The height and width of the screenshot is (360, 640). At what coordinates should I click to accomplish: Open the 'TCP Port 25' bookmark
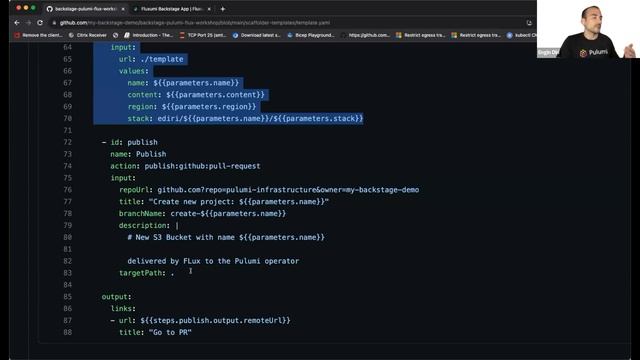pos(203,36)
